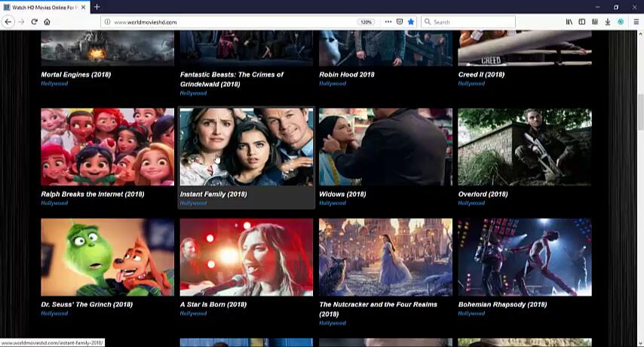Select the Watch HD Movies Online tab

(41, 7)
